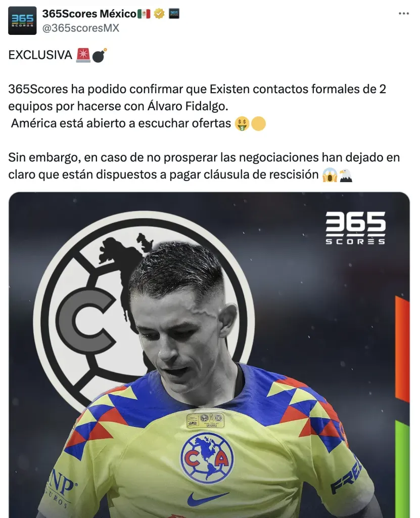420x518 pixels.
Task: Click the Nike swoosh on the jersey
Action: click(208, 498)
